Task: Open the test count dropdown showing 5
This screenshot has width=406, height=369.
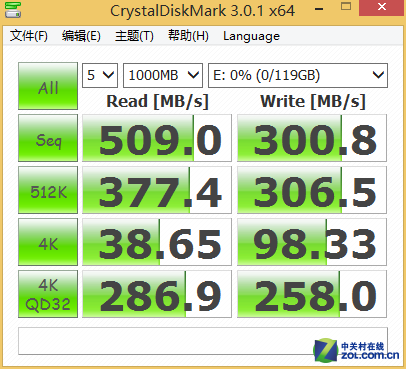Action: tap(100, 75)
